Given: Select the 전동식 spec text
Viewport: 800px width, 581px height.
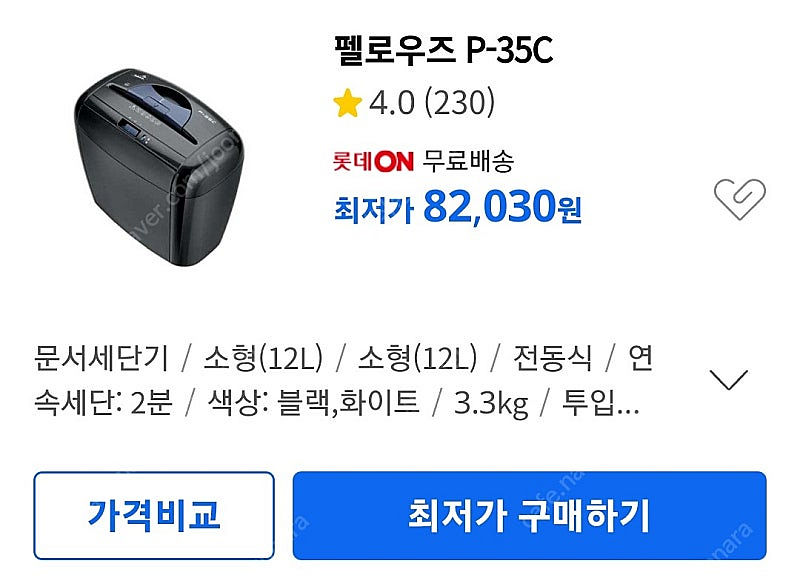Looking at the screenshot, I should (x=553, y=358).
